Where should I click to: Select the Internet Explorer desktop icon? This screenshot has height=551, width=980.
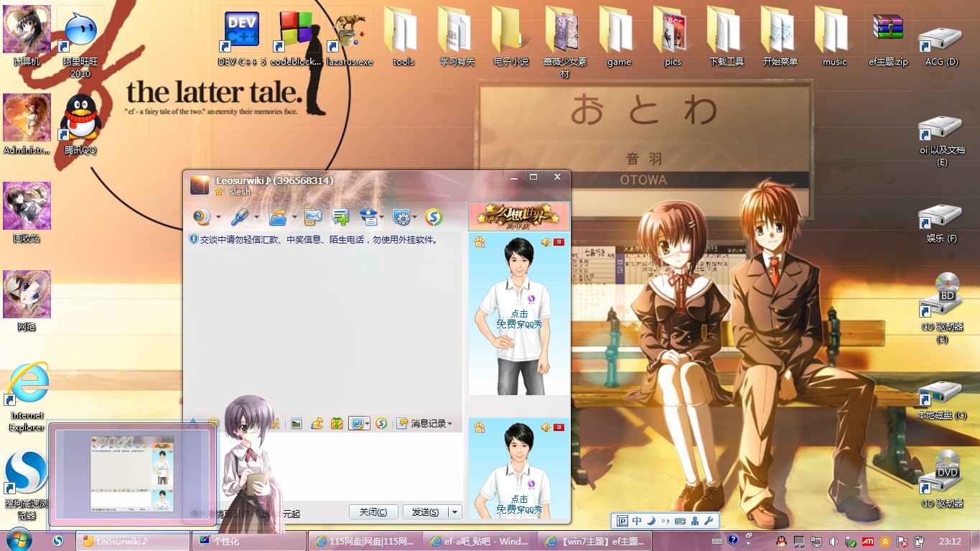(27, 397)
